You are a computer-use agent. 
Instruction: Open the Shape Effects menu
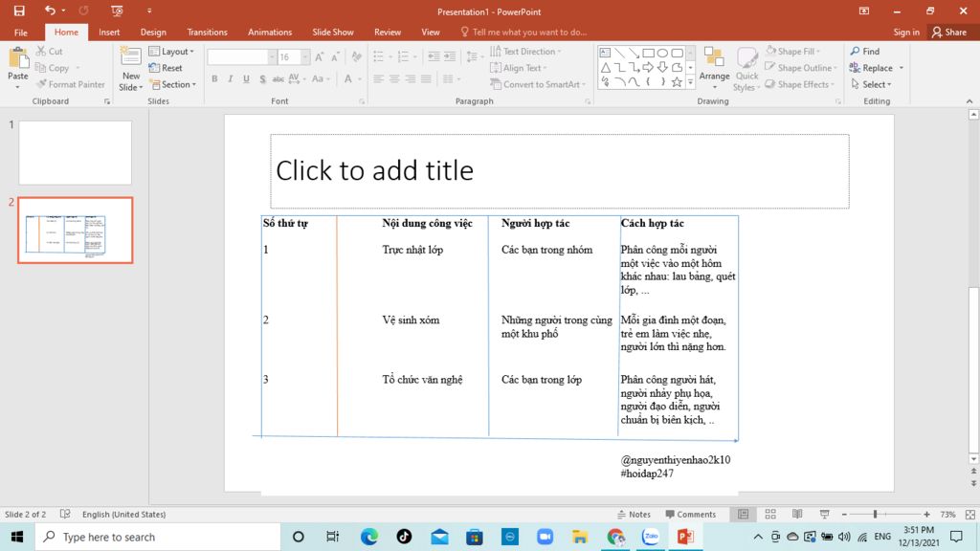799,84
